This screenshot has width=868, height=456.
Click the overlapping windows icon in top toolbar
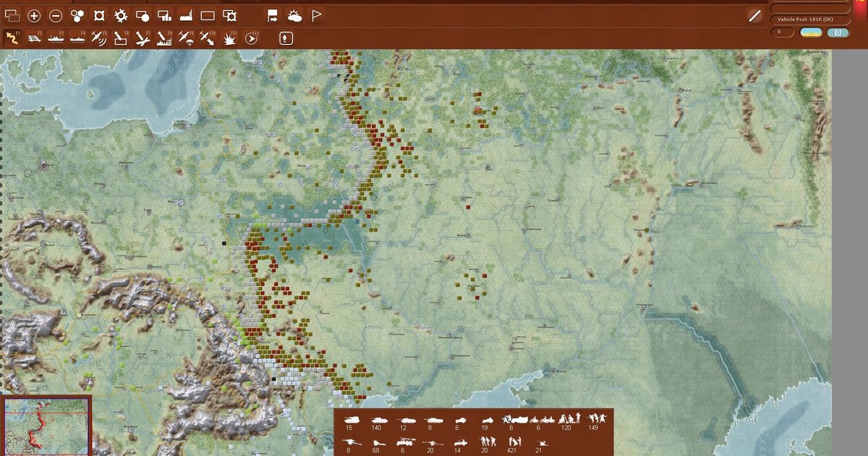point(12,15)
